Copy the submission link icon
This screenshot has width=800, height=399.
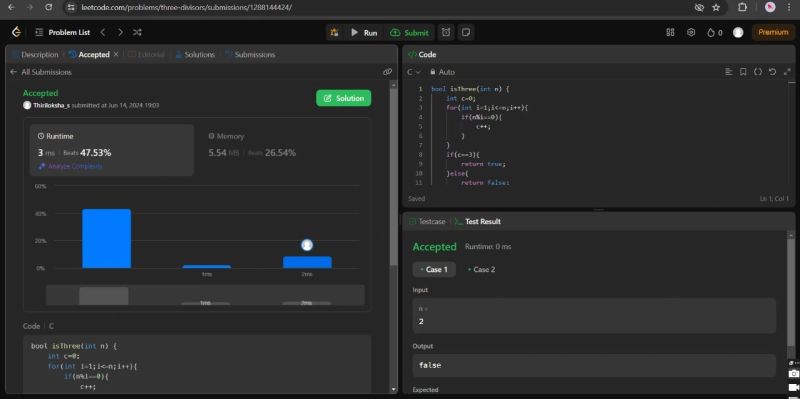pos(387,72)
